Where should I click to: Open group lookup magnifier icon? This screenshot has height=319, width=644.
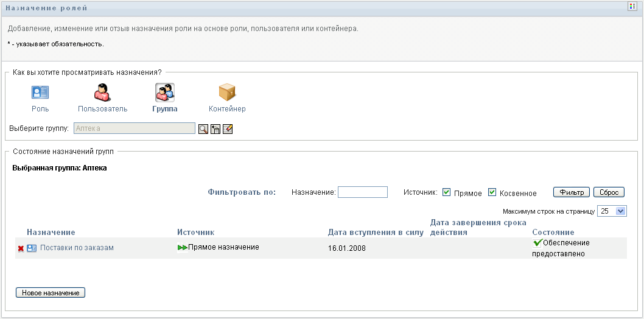203,129
